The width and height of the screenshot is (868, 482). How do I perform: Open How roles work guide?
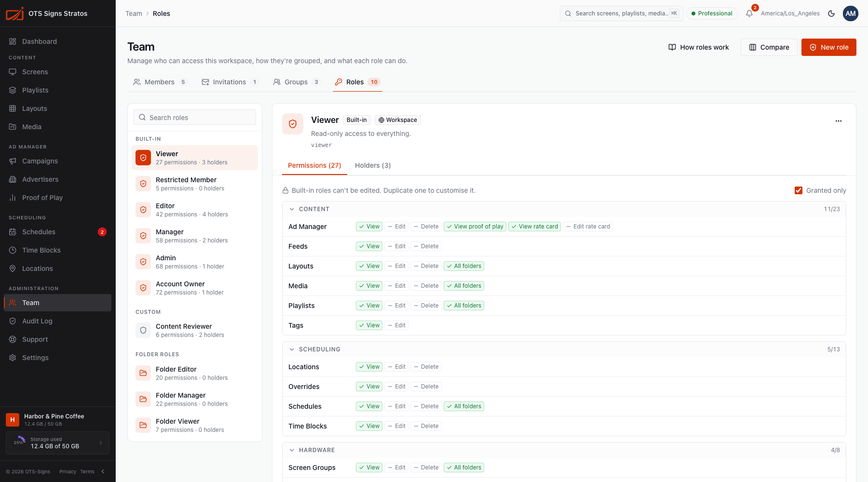click(x=698, y=47)
